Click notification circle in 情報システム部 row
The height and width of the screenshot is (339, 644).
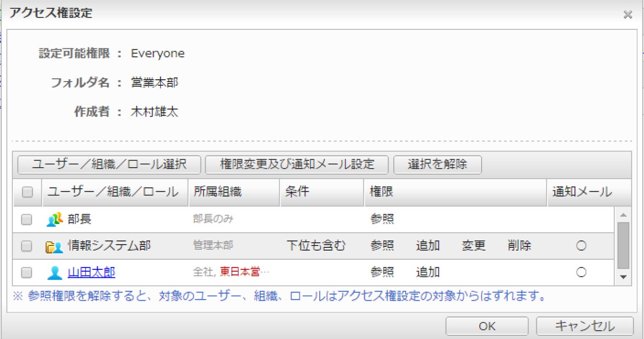[581, 246]
